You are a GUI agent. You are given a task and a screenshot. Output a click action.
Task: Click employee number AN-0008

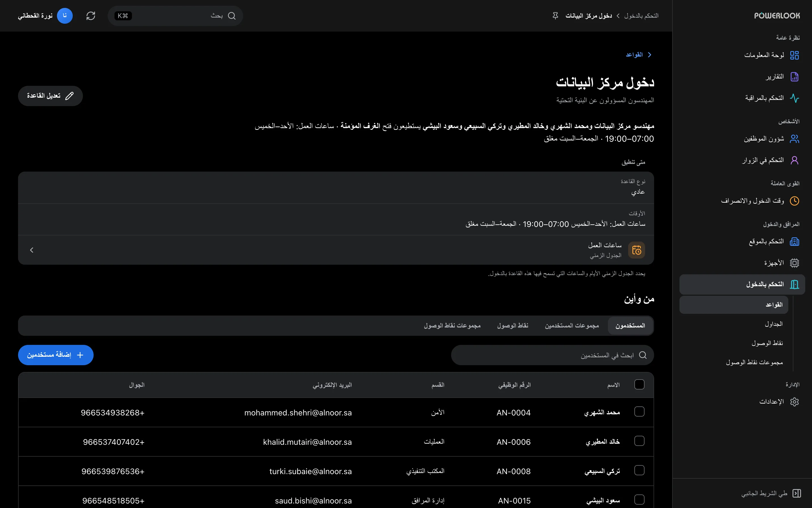[514, 471]
